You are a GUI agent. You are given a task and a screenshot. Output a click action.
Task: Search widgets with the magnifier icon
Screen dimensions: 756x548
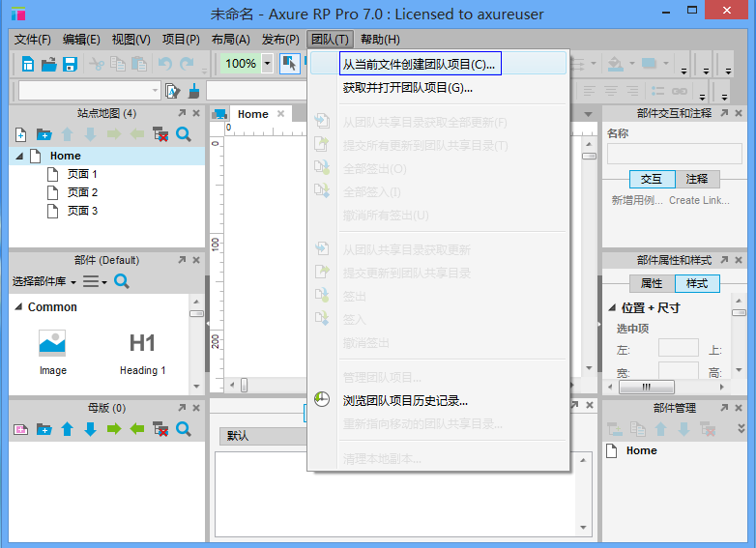pyautogui.click(x=122, y=281)
